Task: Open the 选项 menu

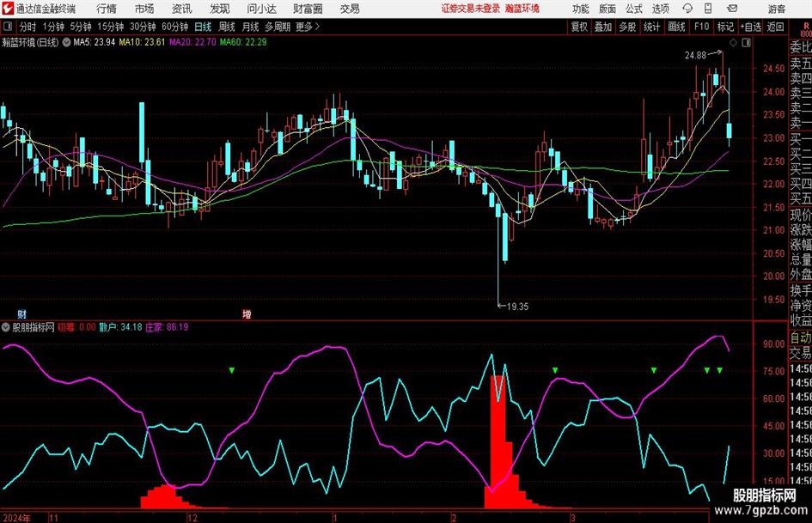Action: pos(660,9)
